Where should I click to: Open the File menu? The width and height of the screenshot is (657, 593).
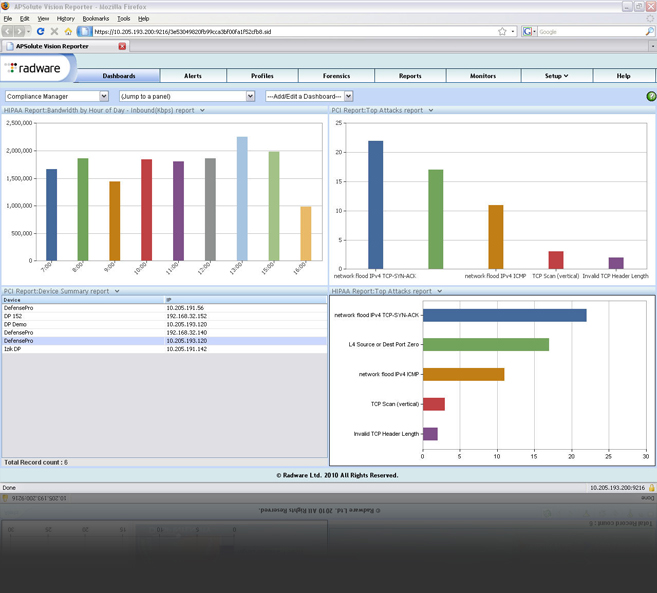coord(8,18)
